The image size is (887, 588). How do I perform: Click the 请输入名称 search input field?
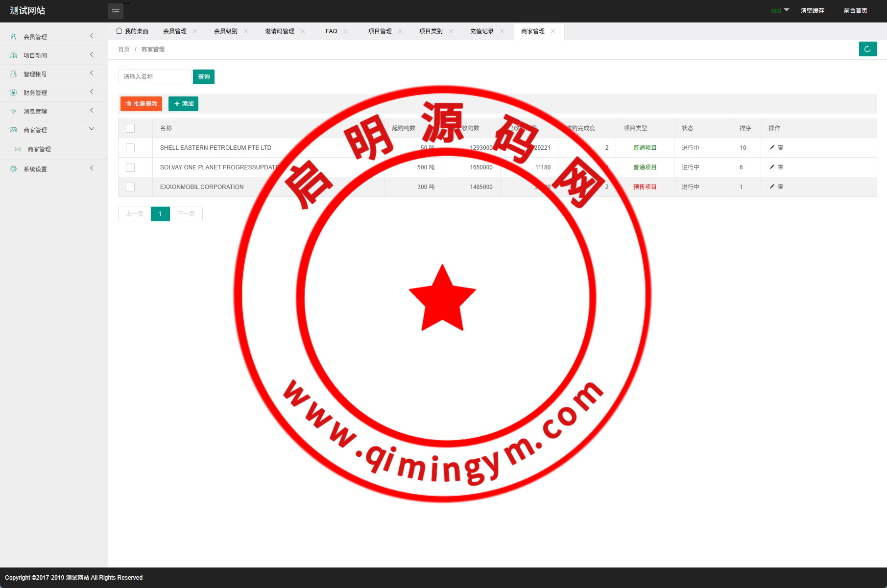[154, 77]
